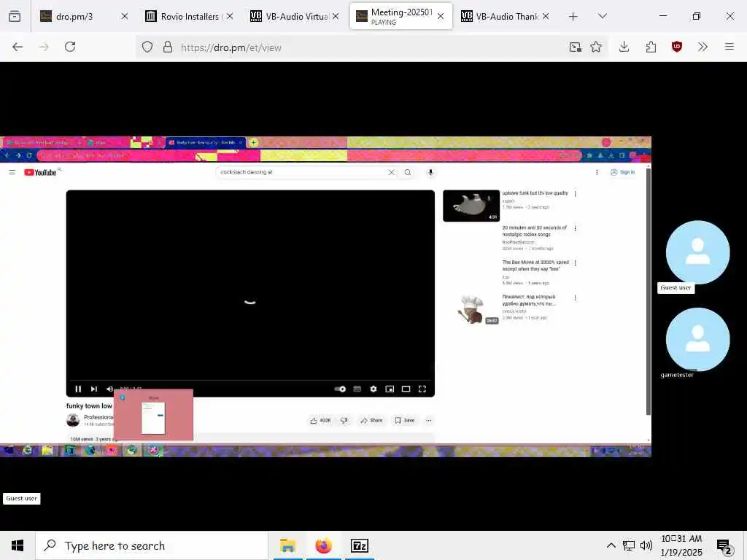Expand the list all tabs chevron

point(602,16)
